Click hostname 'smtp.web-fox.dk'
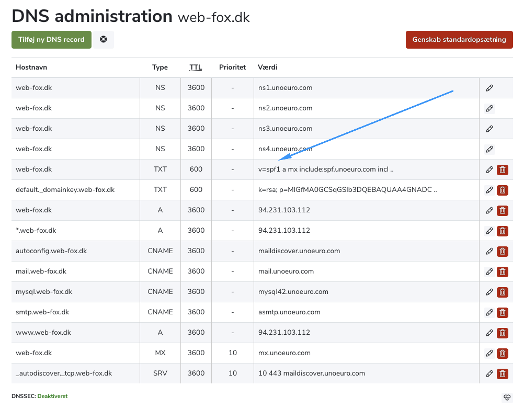The height and width of the screenshot is (420, 524). [x=42, y=312]
